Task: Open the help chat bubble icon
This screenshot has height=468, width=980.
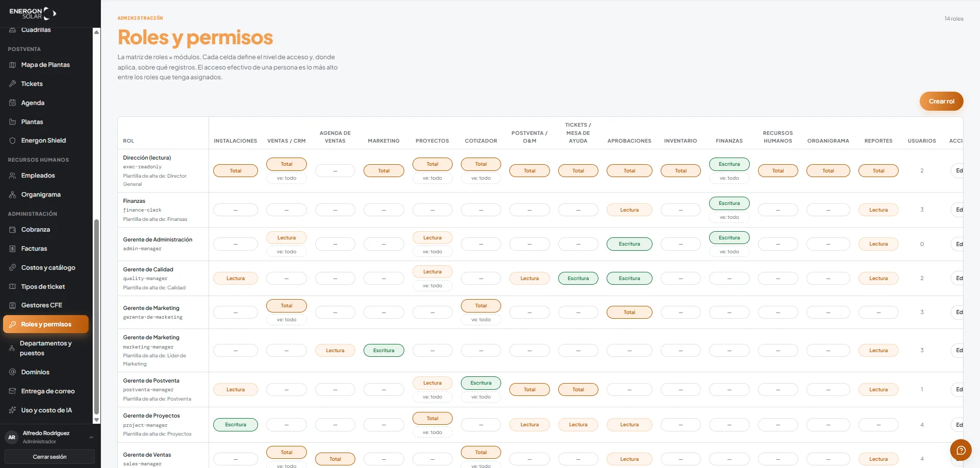Action: point(960,450)
